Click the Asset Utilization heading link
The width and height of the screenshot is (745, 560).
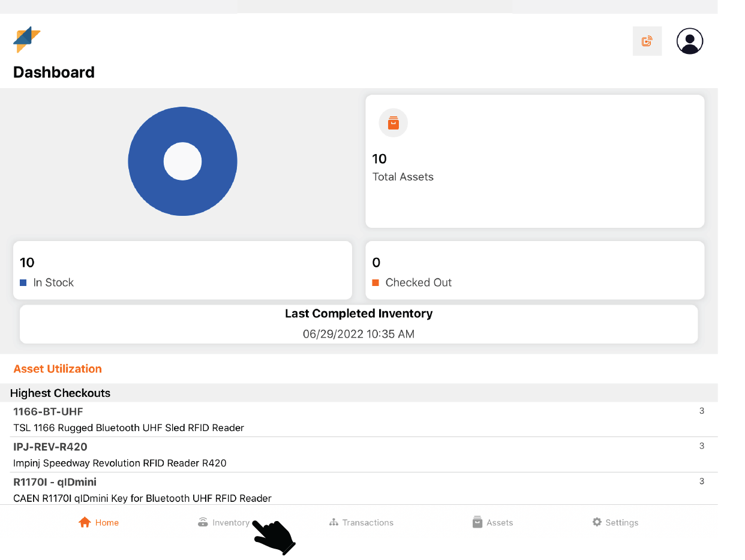58,369
